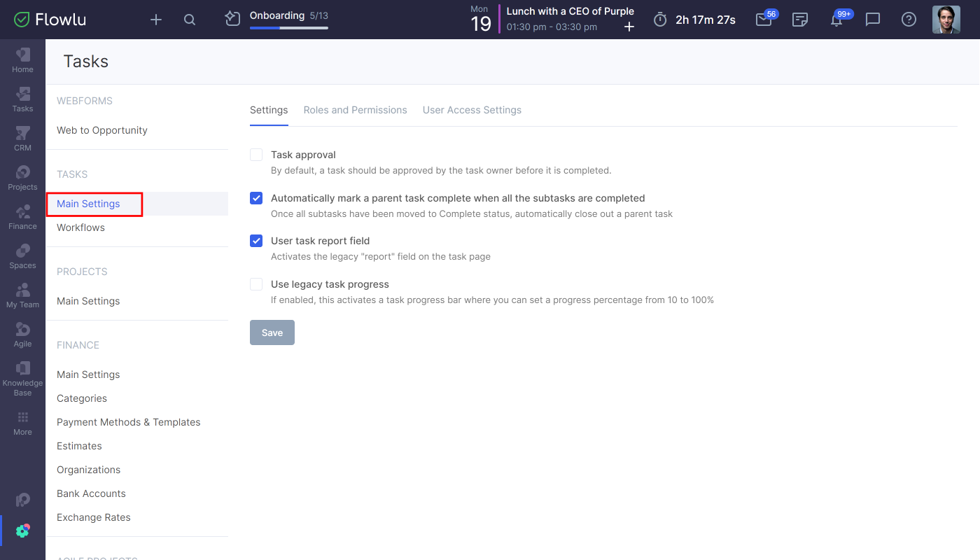Open the time tracker stopwatch icon

(660, 20)
